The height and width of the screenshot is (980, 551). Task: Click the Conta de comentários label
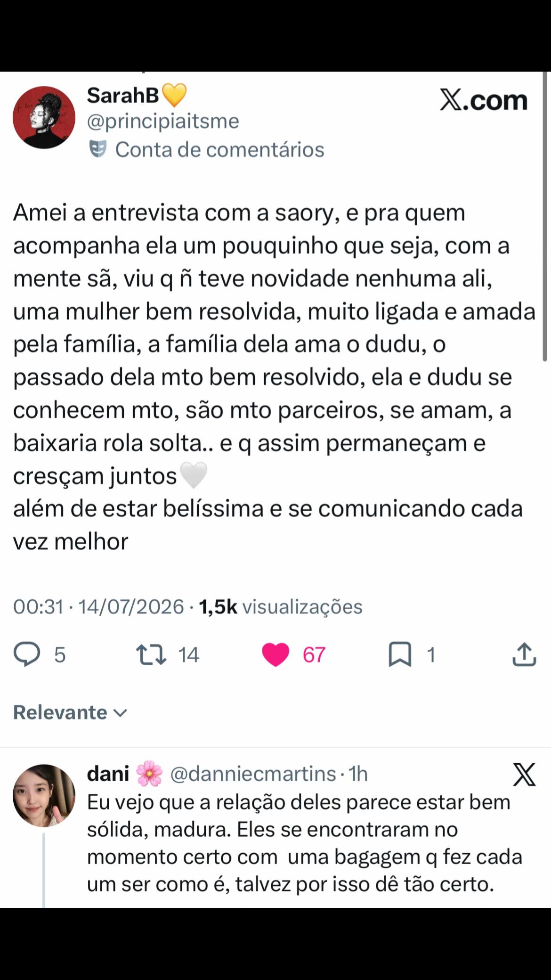[x=220, y=149]
